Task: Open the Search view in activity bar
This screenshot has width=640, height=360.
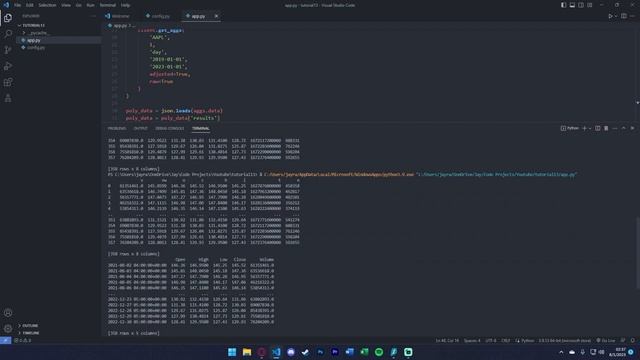Action: [x=8, y=34]
